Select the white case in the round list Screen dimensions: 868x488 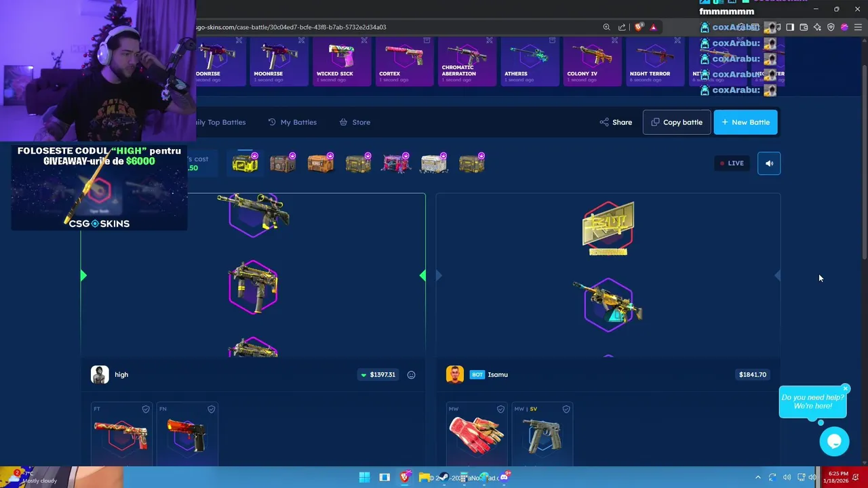(x=435, y=163)
